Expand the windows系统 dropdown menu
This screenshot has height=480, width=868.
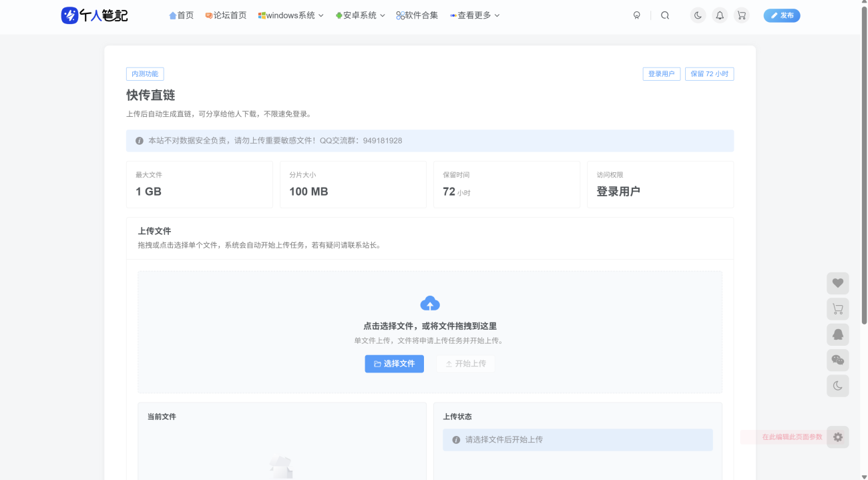(290, 15)
